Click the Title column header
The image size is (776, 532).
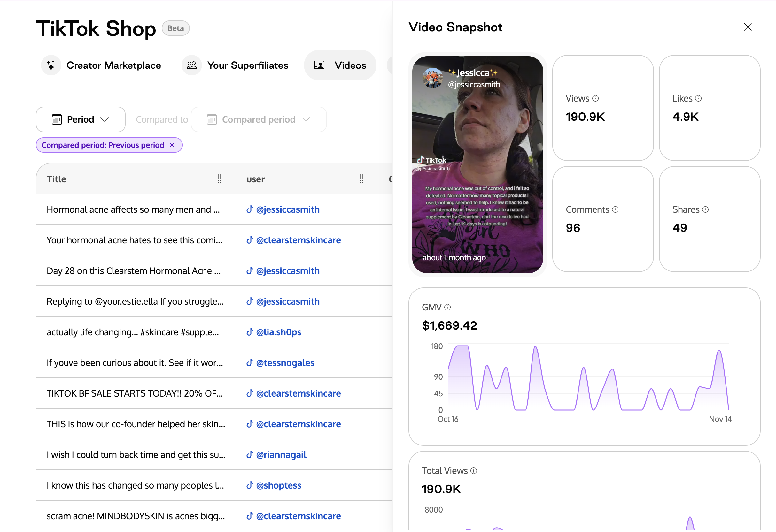tap(57, 179)
